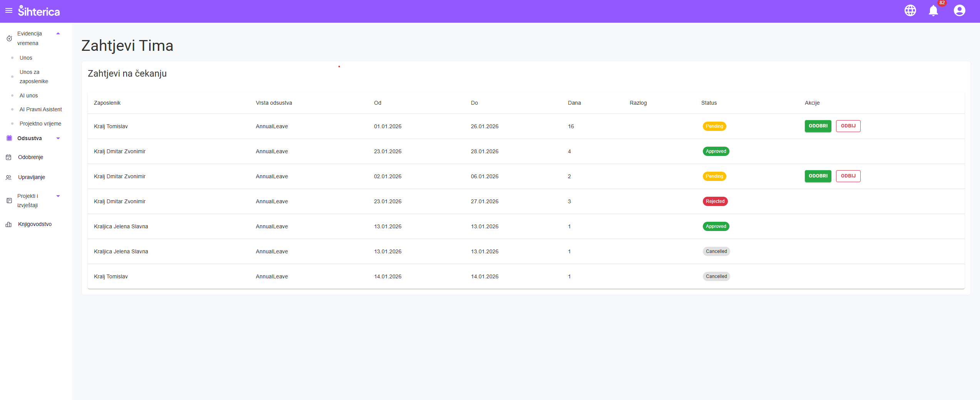980x400 pixels.
Task: Expand the Odsustva dropdown arrow
Action: click(x=58, y=139)
